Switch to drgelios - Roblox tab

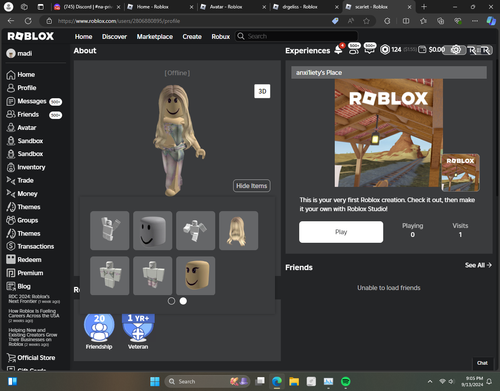point(306,7)
